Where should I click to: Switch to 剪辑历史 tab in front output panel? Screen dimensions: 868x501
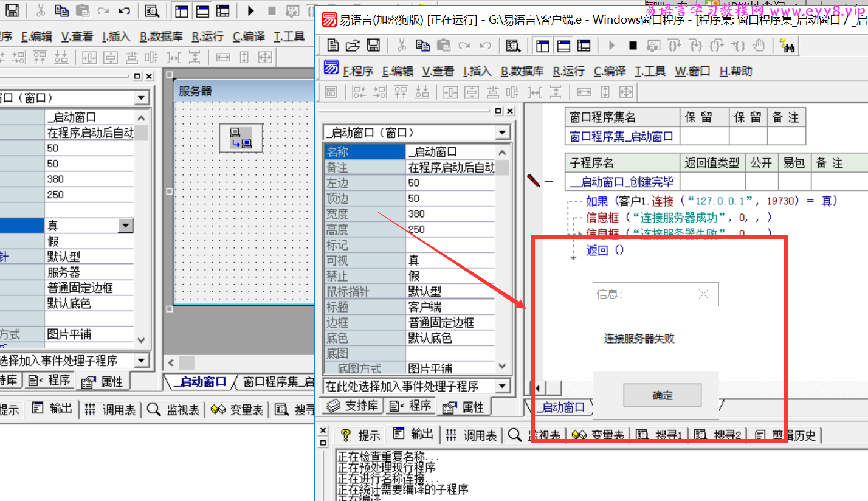coord(785,435)
